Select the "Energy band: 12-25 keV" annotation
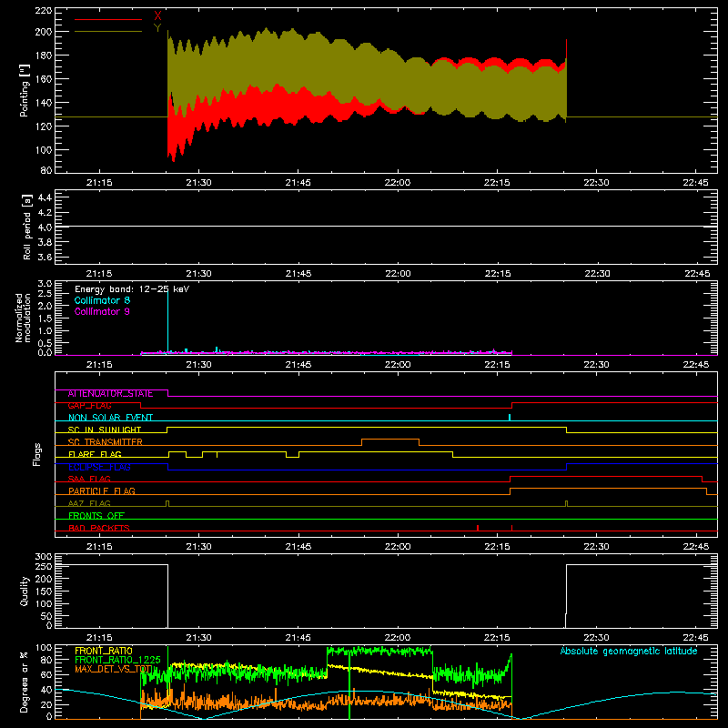 pyautogui.click(x=132, y=289)
